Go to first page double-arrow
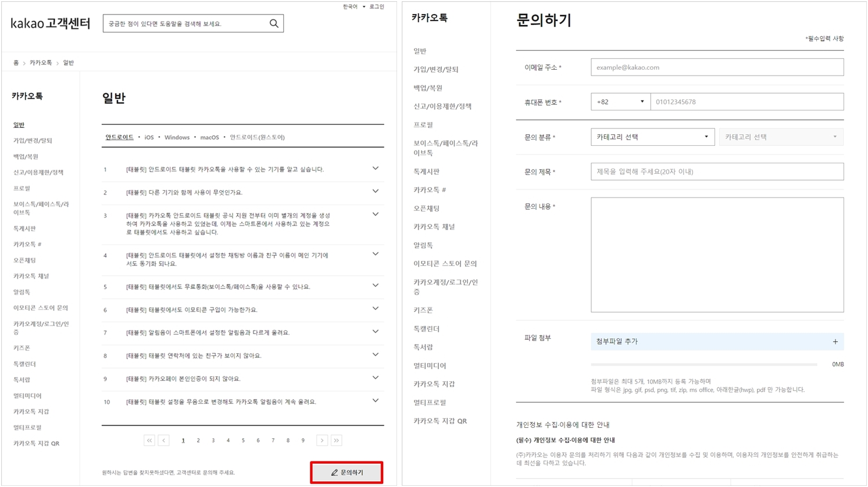Viewport: 868px width, 487px height. pyautogui.click(x=149, y=441)
